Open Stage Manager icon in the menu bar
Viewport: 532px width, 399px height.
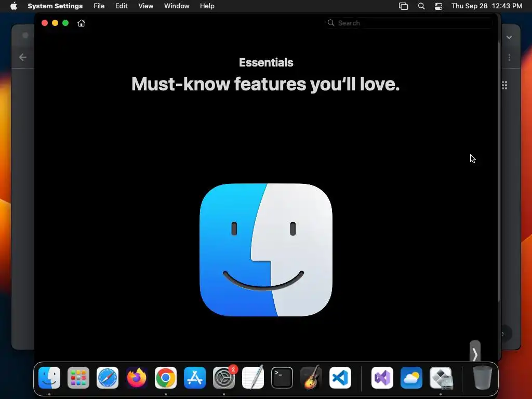coord(403,6)
